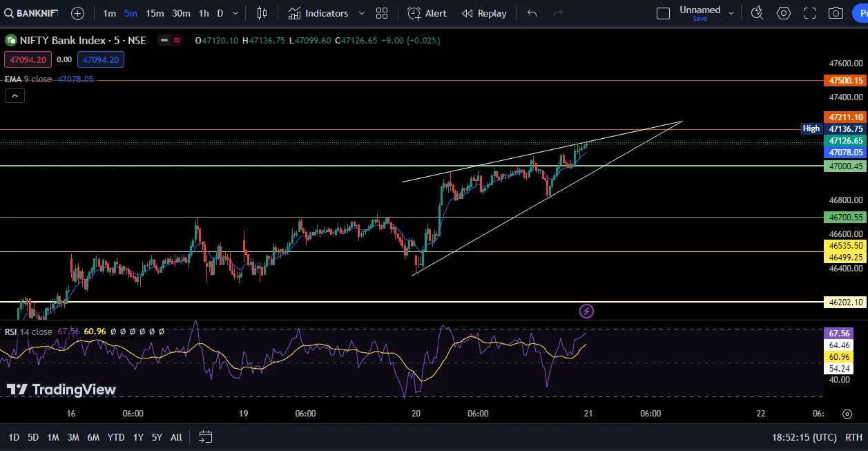Viewport: 868px width, 451px height.
Task: Click the orange 47500.15 price label
Action: coord(846,81)
